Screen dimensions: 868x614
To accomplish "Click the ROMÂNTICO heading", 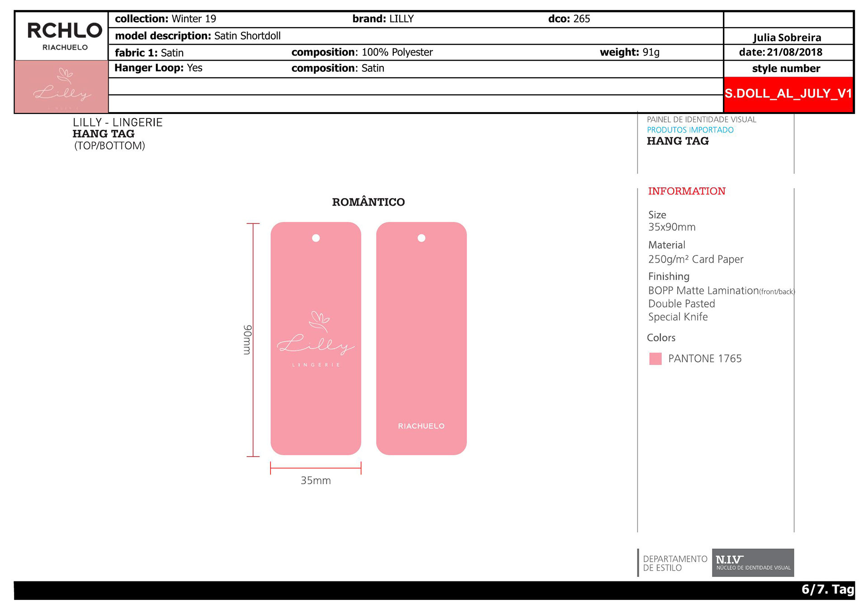I will (368, 202).
